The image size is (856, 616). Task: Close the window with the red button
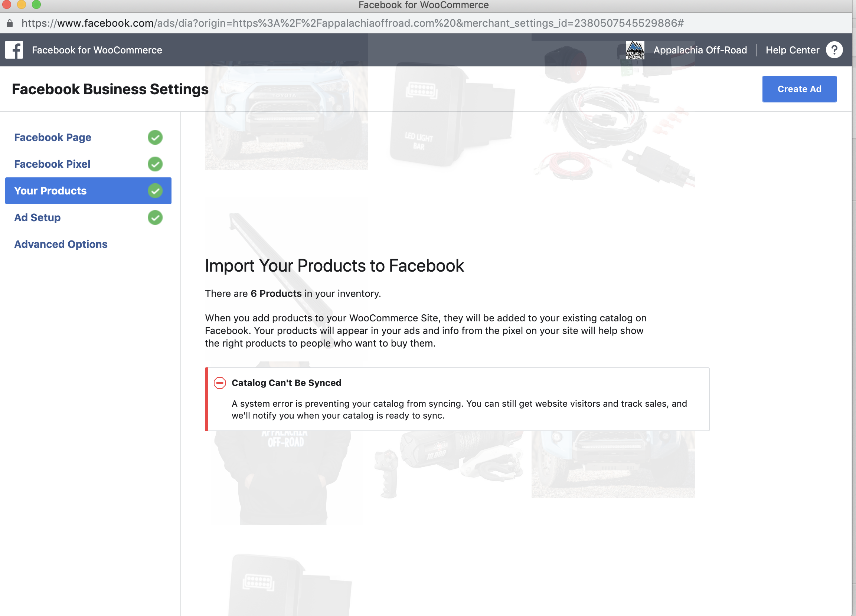tap(6, 4)
